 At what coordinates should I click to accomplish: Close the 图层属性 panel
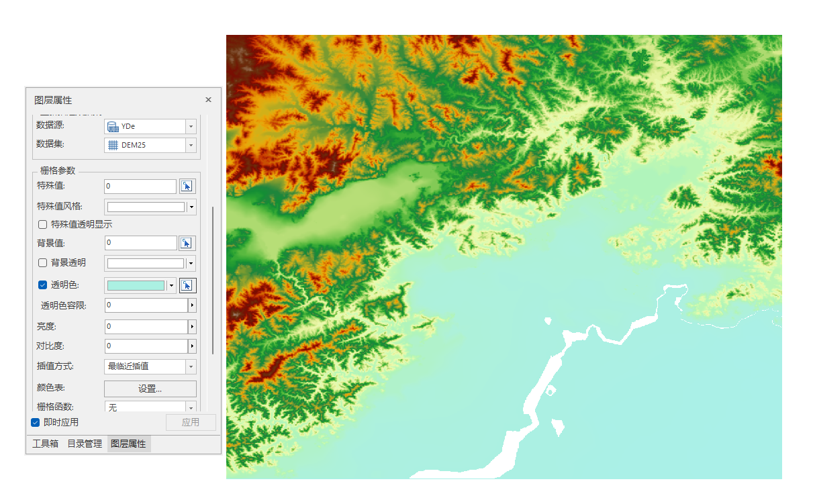coord(208,100)
